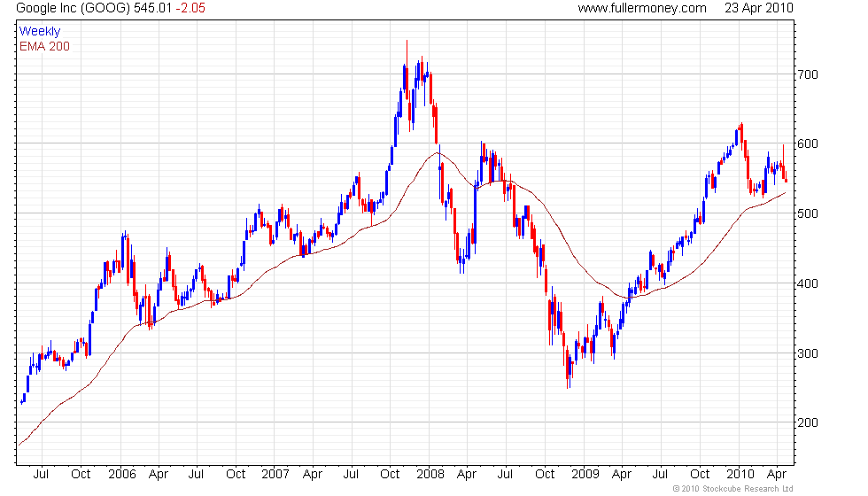Click the 600 price axis label

808,143
